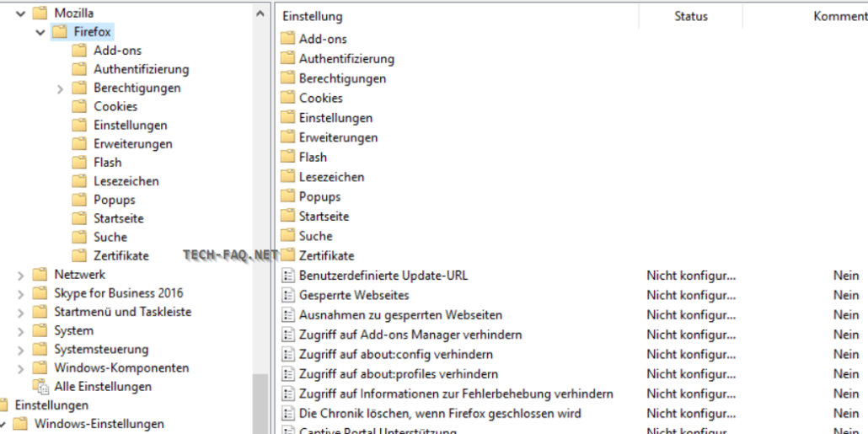
Task: Expand the Netzwerk tree node
Action: 21,275
